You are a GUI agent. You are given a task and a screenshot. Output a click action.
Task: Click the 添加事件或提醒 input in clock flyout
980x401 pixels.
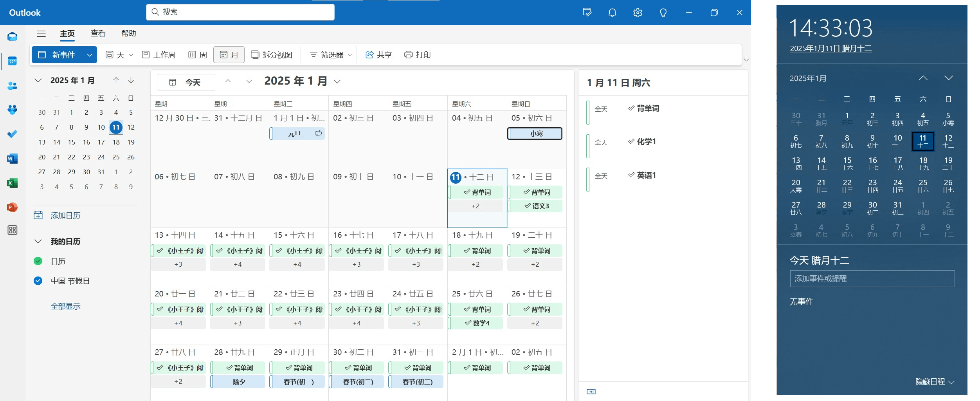pyautogui.click(x=872, y=278)
